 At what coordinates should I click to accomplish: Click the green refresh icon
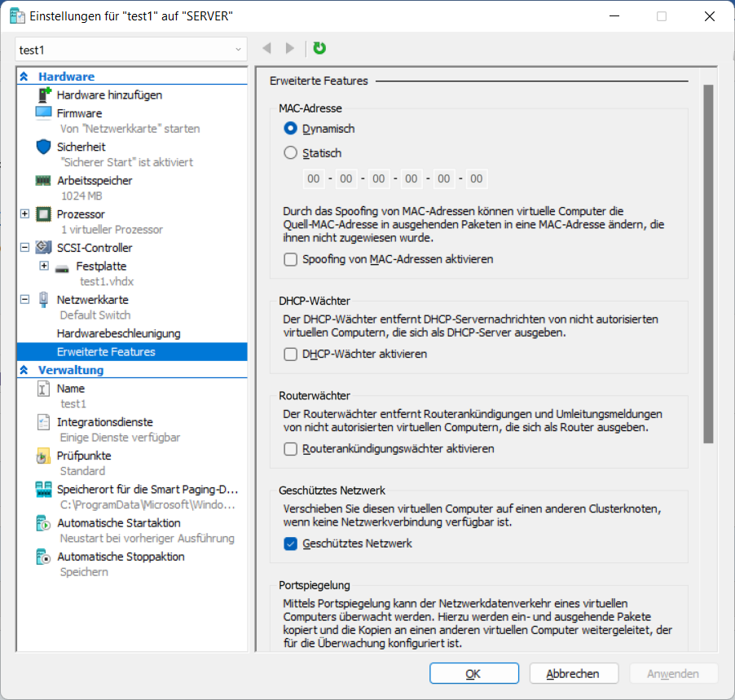click(x=319, y=48)
